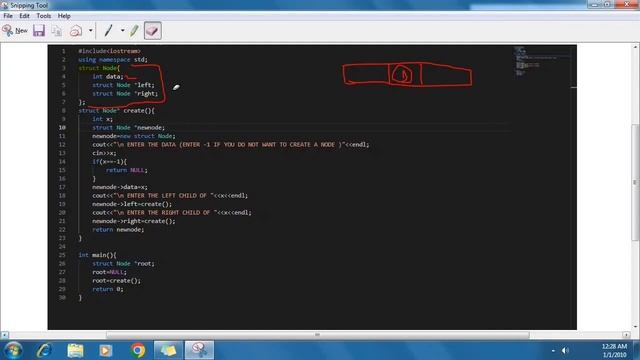
Task: Open the Help menu
Action: [x=64, y=16]
